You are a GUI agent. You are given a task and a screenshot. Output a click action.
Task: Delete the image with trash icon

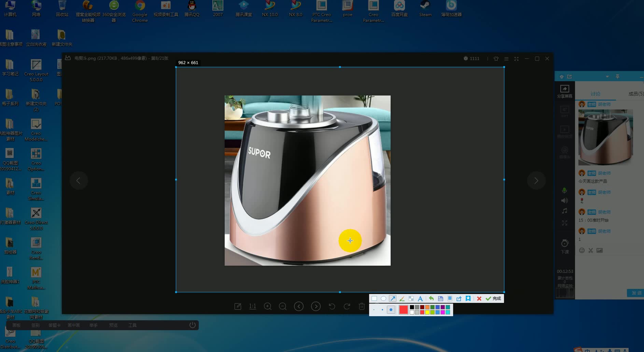(362, 306)
